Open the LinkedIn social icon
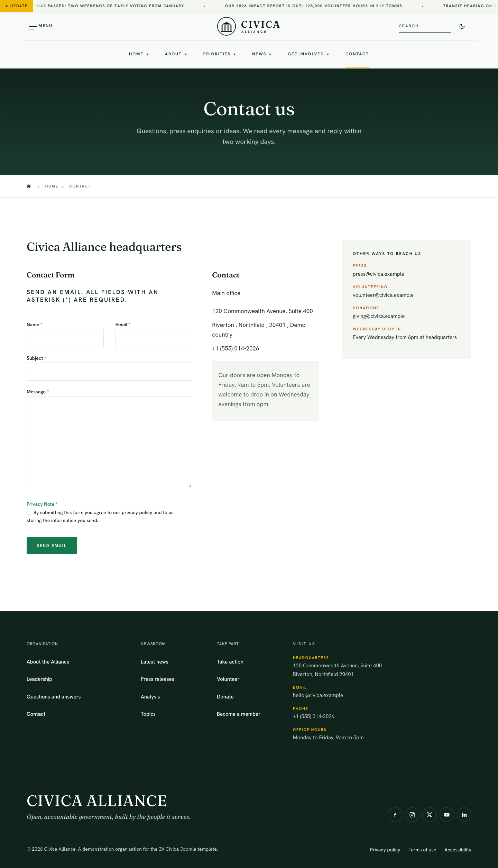This screenshot has width=498, height=868. click(x=464, y=815)
